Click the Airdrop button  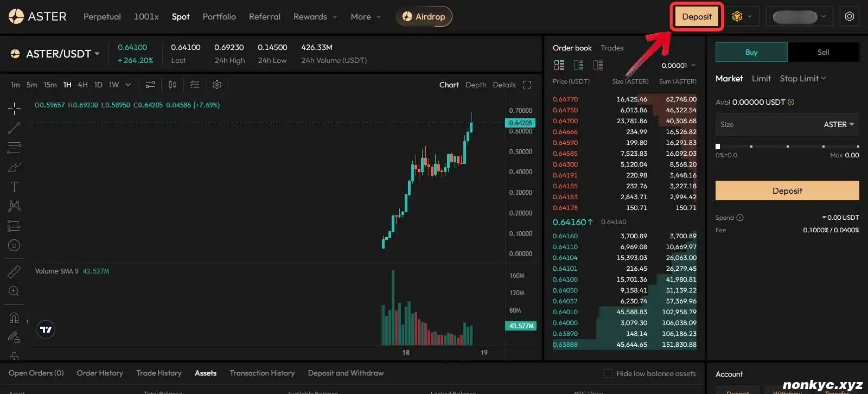(424, 17)
